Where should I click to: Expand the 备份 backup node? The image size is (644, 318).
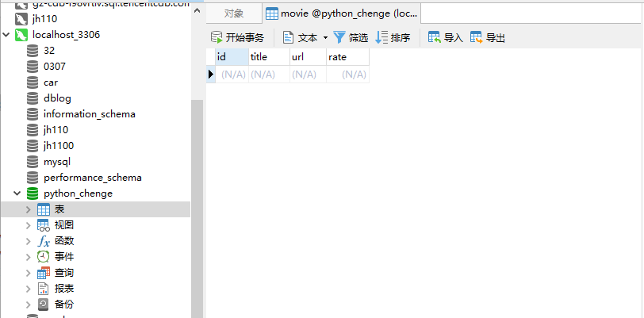click(x=28, y=305)
